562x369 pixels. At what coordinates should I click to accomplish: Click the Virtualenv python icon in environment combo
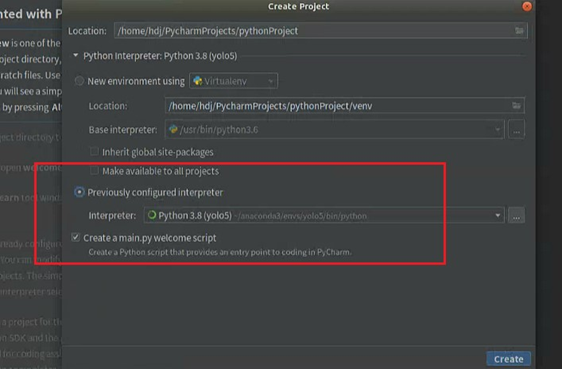(197, 81)
